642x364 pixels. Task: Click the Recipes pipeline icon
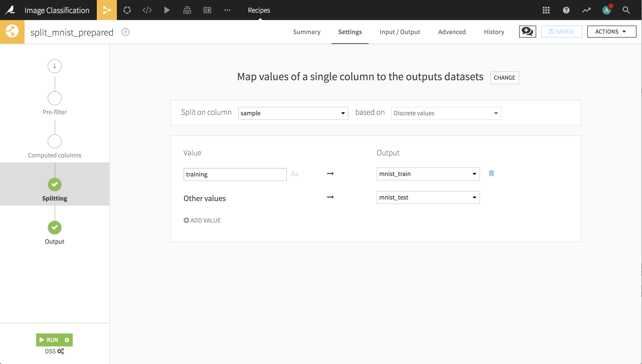pyautogui.click(x=107, y=10)
